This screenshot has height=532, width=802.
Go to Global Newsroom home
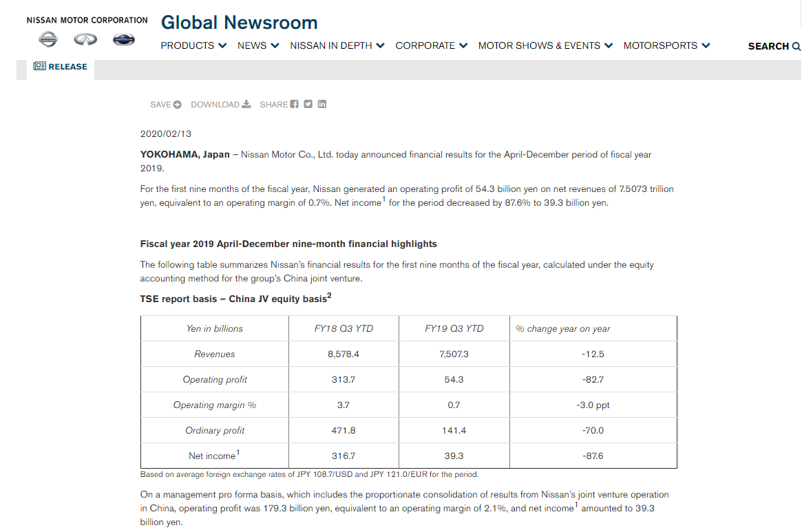[239, 23]
